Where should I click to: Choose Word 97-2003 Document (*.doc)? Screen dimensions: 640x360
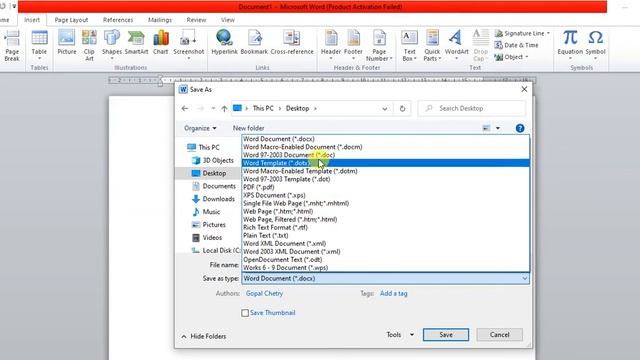coord(386,155)
